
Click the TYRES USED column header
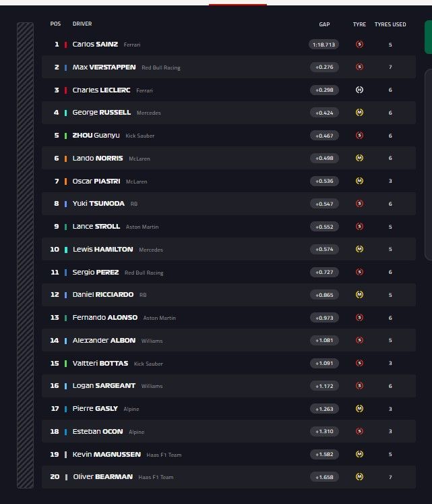[x=390, y=24]
